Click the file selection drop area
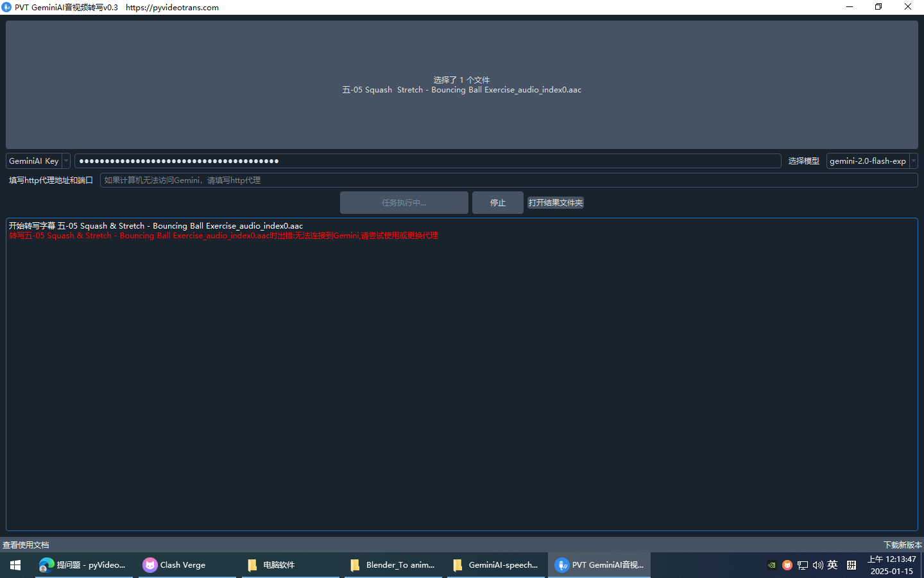Screen dimensions: 924x578 pyautogui.click(x=462, y=85)
